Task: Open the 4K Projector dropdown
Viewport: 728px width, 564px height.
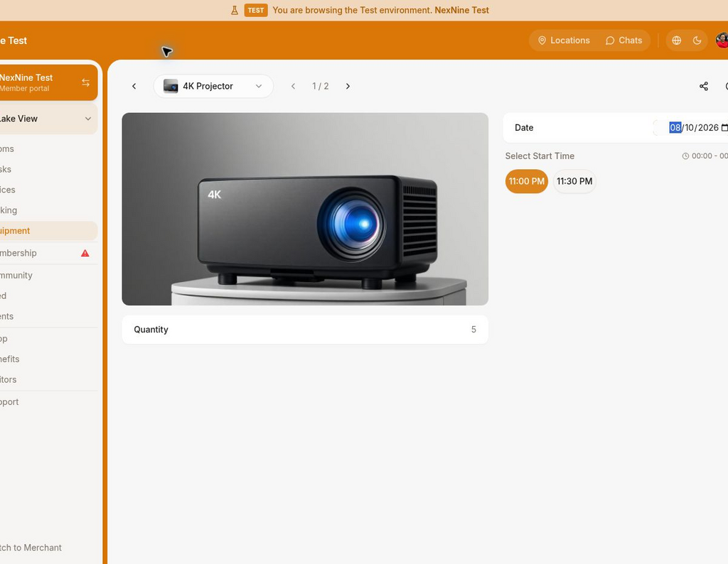Action: 213,86
